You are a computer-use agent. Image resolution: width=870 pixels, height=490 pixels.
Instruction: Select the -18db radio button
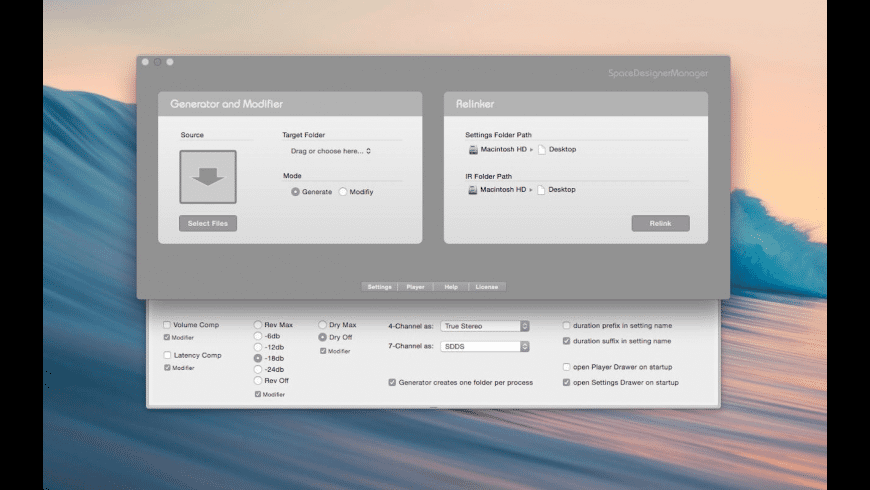click(257, 358)
